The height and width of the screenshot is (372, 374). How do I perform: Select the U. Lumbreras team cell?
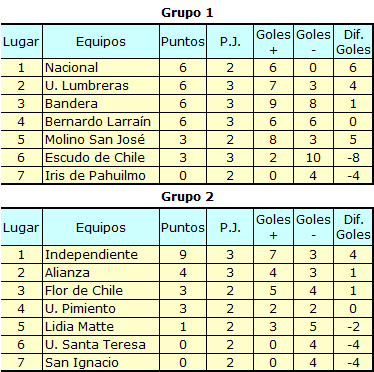101,86
